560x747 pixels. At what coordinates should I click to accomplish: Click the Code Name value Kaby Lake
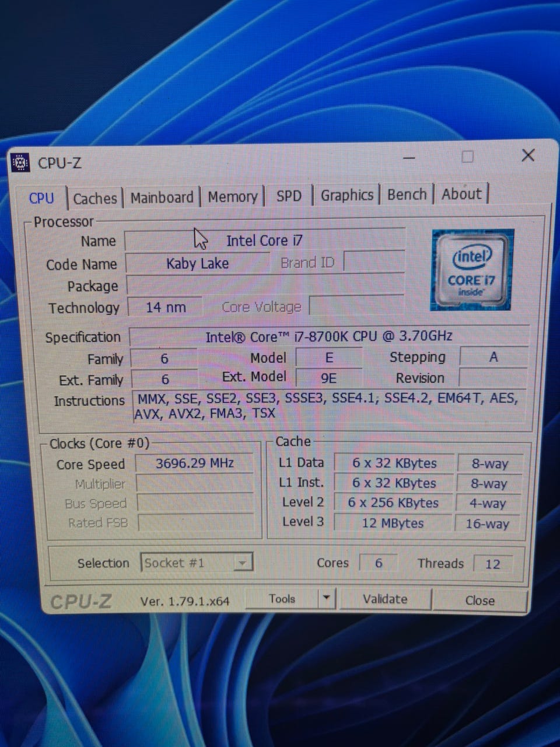click(x=198, y=263)
